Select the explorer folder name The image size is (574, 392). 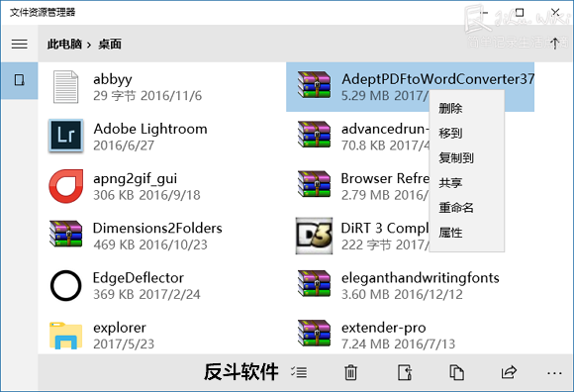[120, 328]
